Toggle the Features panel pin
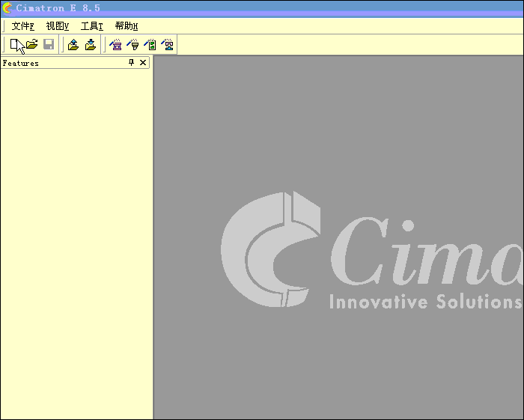This screenshot has width=524, height=420. (131, 62)
